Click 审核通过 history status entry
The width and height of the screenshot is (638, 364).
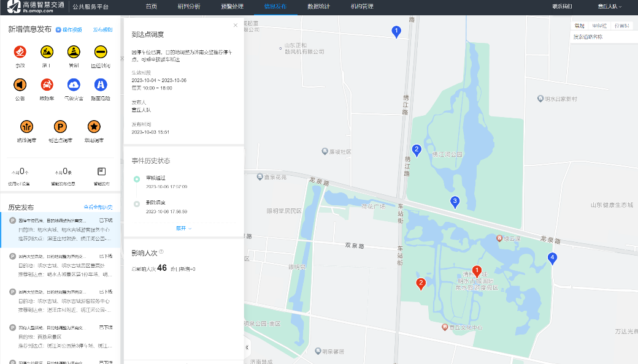pyautogui.click(x=156, y=178)
